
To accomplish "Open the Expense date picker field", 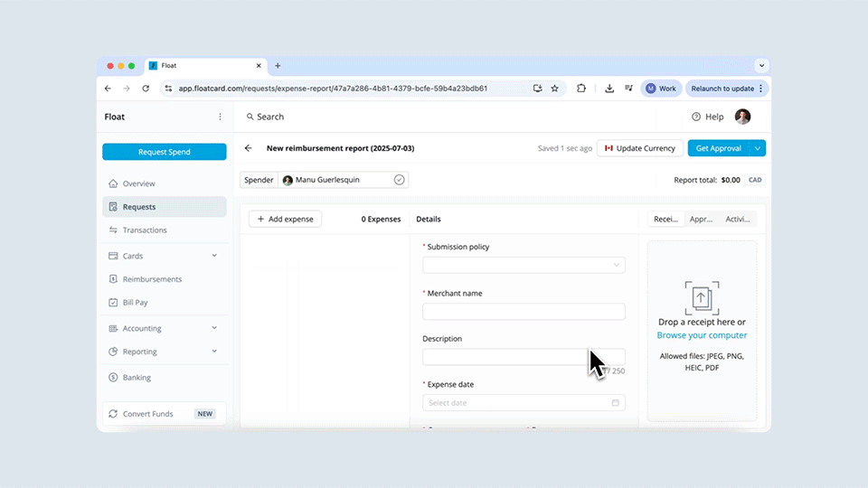I will (524, 403).
